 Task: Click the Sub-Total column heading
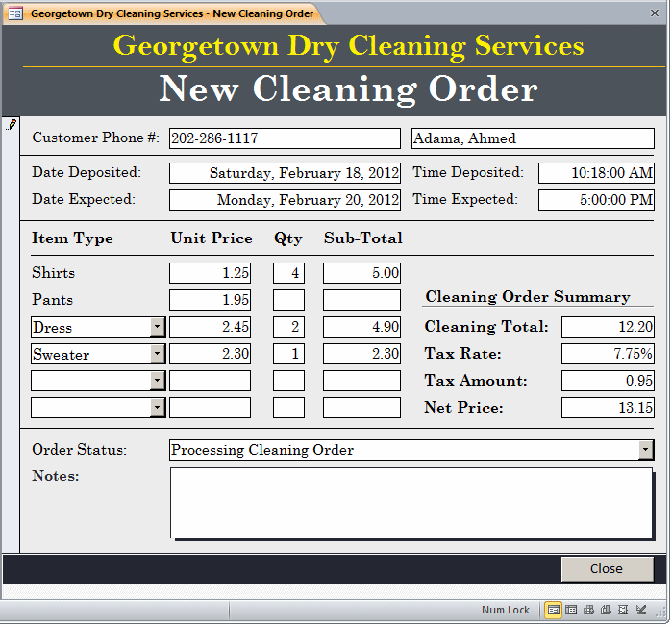[x=363, y=238]
